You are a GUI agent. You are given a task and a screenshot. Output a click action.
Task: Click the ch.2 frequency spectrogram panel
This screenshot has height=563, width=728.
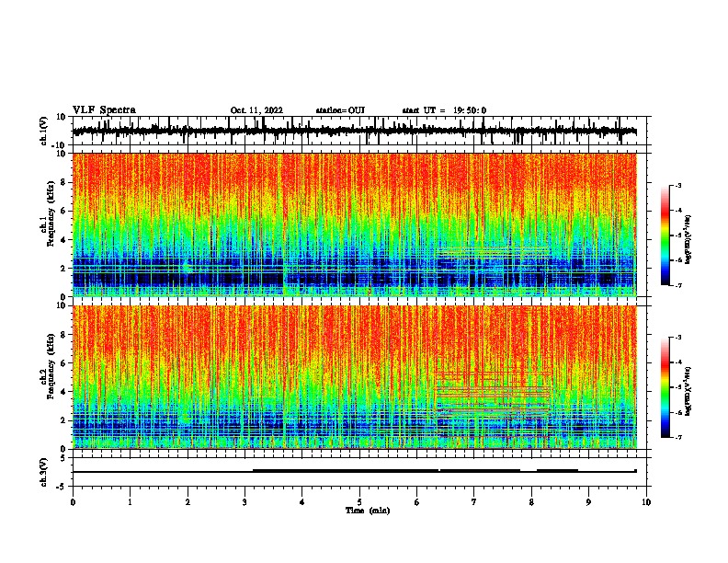[355, 377]
